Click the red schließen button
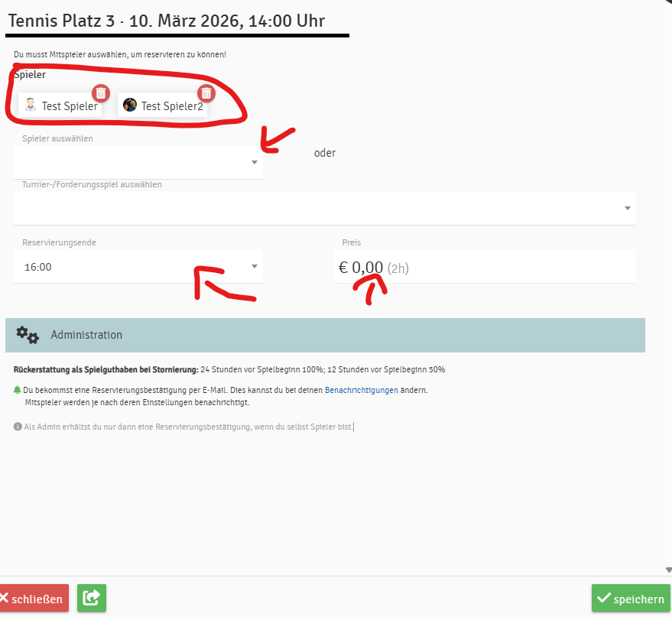The image size is (672, 617). tap(34, 599)
